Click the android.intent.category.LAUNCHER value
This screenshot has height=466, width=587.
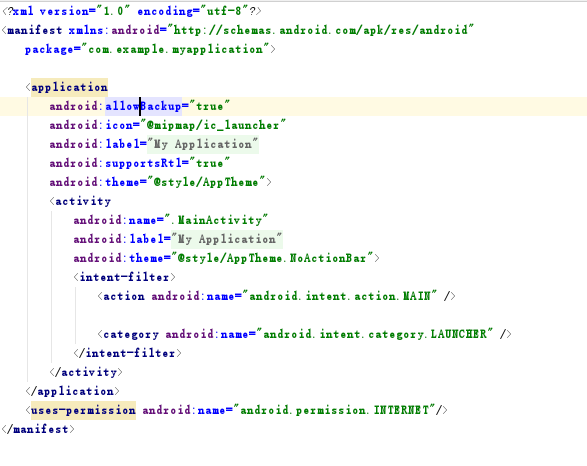(x=375, y=334)
